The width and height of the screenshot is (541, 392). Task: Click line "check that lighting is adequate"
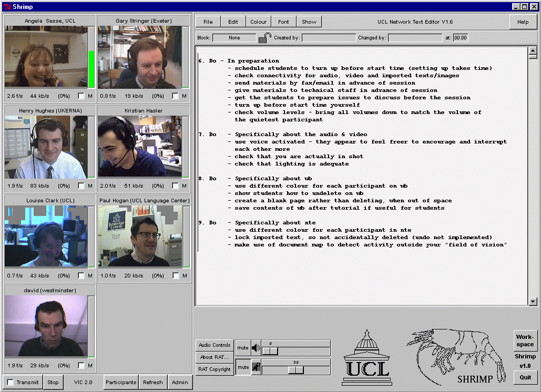tap(292, 164)
